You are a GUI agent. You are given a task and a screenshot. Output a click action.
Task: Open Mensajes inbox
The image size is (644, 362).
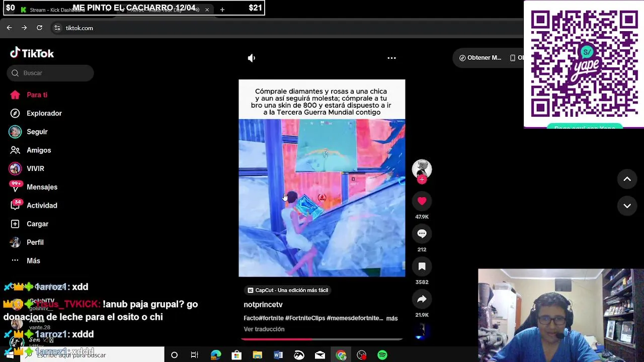coord(33,187)
